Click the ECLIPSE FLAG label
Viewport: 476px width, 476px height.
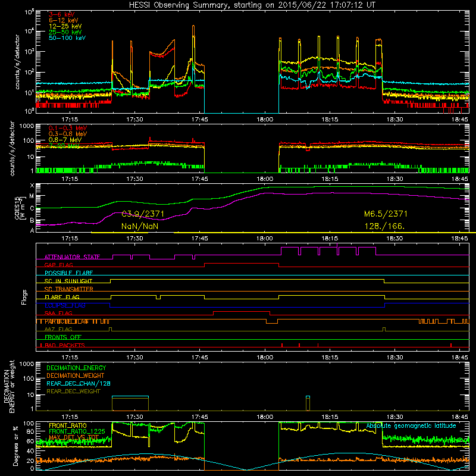pyautogui.click(x=65, y=305)
